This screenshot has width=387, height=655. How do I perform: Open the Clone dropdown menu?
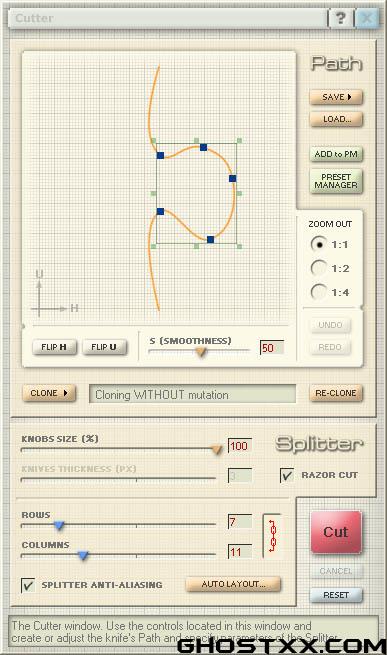[49, 393]
